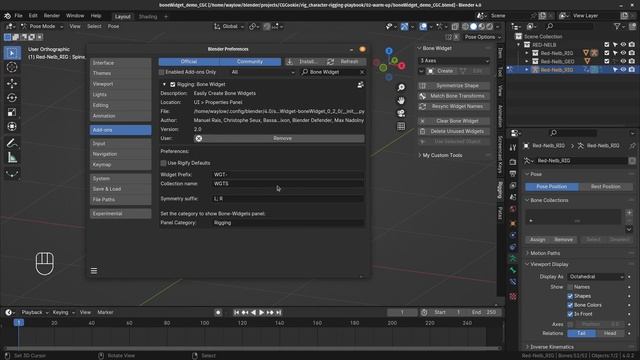Click the viewport zoom magnifier icon

(401, 87)
